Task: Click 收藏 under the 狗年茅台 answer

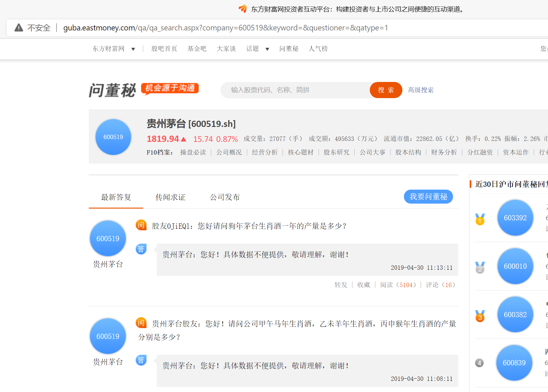Action: (364, 285)
